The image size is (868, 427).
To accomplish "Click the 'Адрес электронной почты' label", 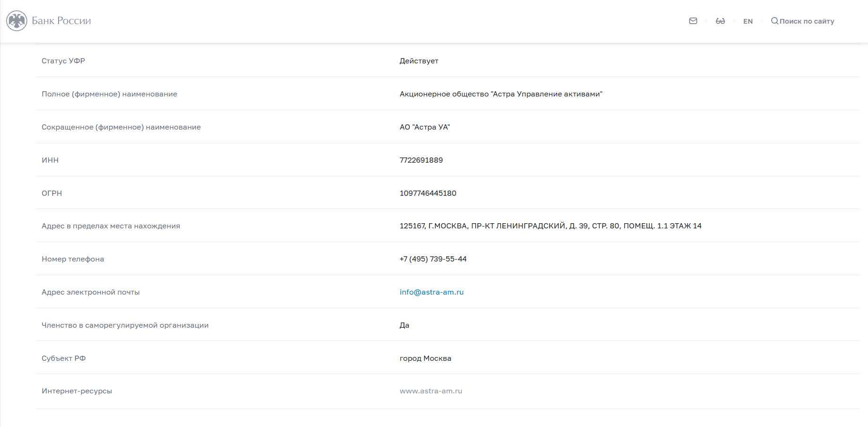I will (x=91, y=292).
